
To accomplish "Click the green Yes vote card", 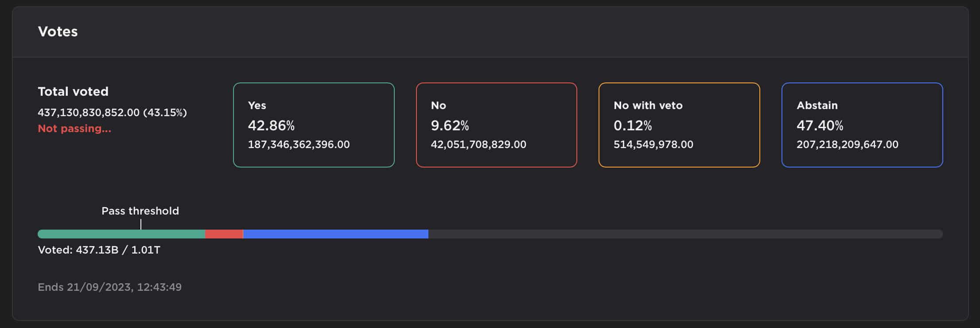I will 314,125.
